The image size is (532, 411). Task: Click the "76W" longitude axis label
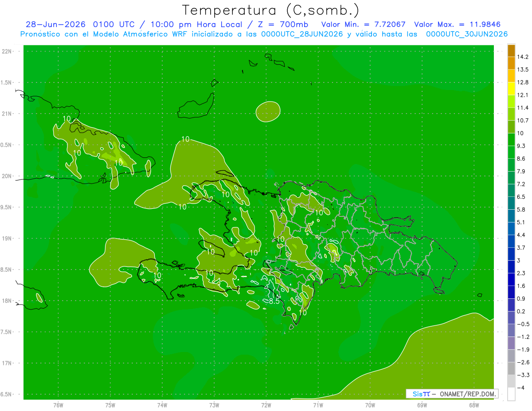tap(58, 405)
